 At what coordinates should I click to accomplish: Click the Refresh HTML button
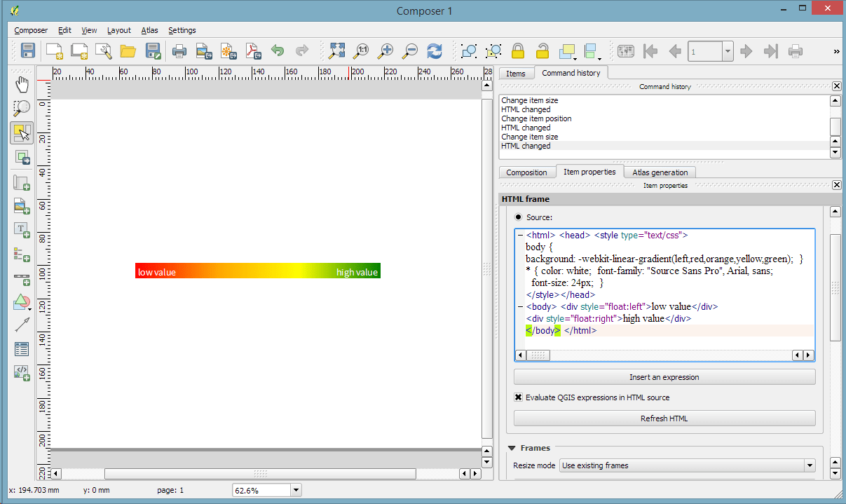[x=664, y=418]
